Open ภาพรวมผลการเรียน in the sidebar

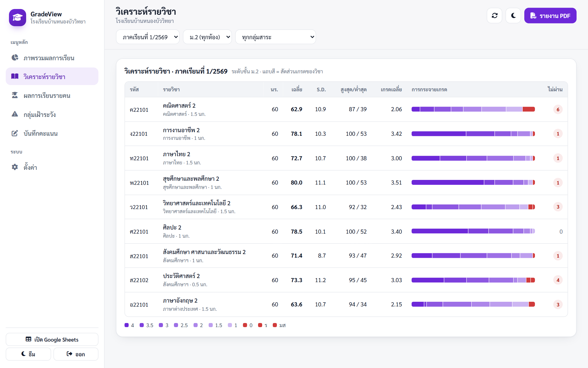coord(52,58)
